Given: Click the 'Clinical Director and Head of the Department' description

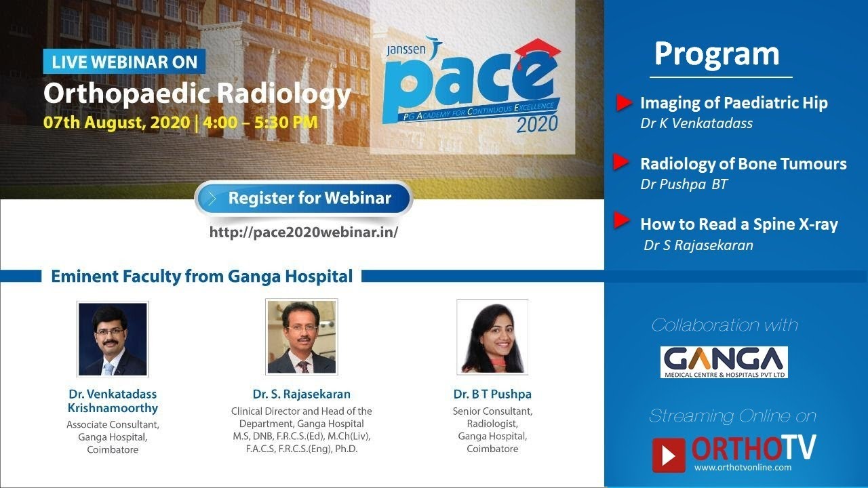Looking at the screenshot, I should pyautogui.click(x=302, y=418).
